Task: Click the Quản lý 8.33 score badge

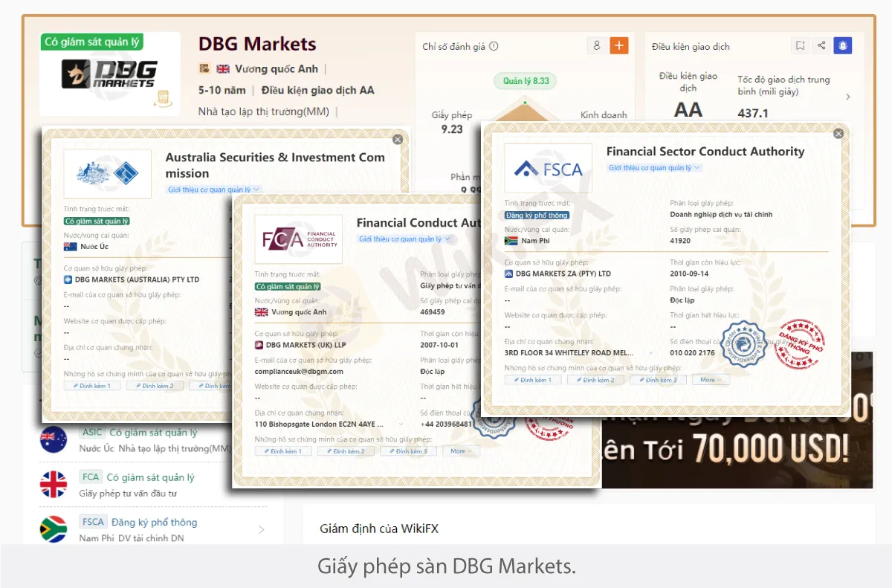Action: [526, 81]
